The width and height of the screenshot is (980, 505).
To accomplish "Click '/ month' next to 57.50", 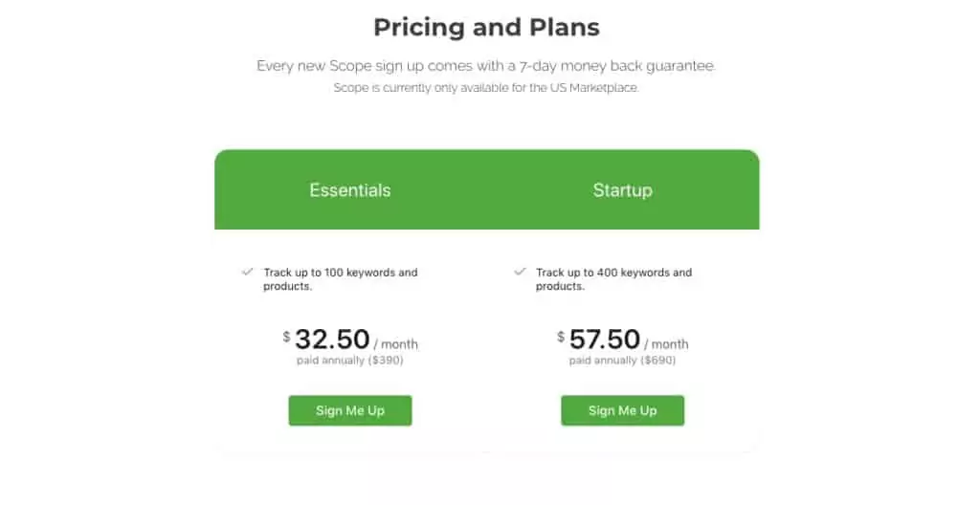I will click(666, 344).
